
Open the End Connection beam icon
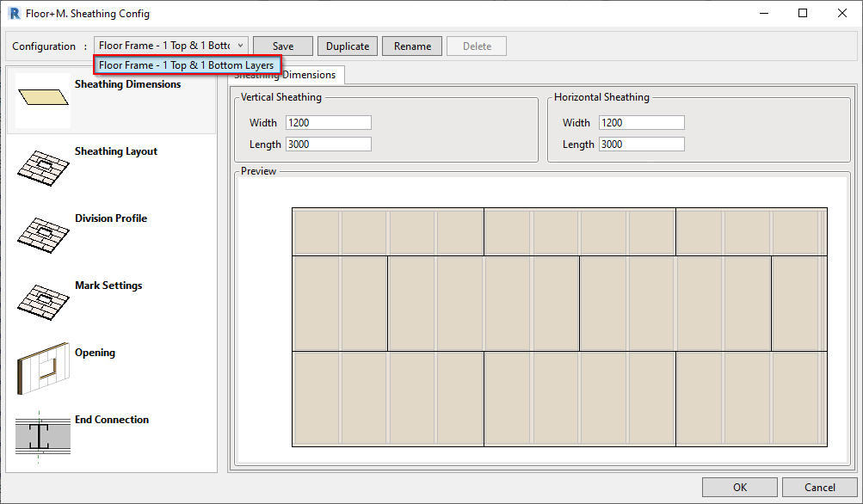click(x=43, y=436)
